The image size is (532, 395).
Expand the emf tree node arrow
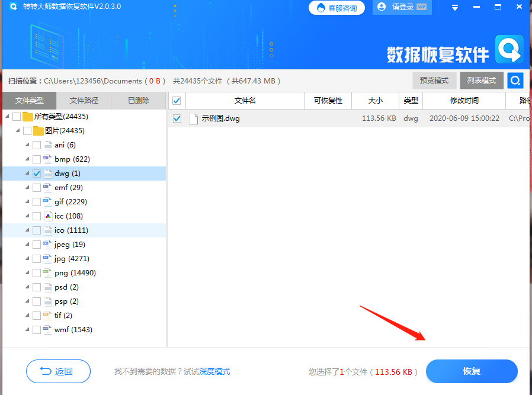[x=27, y=188]
